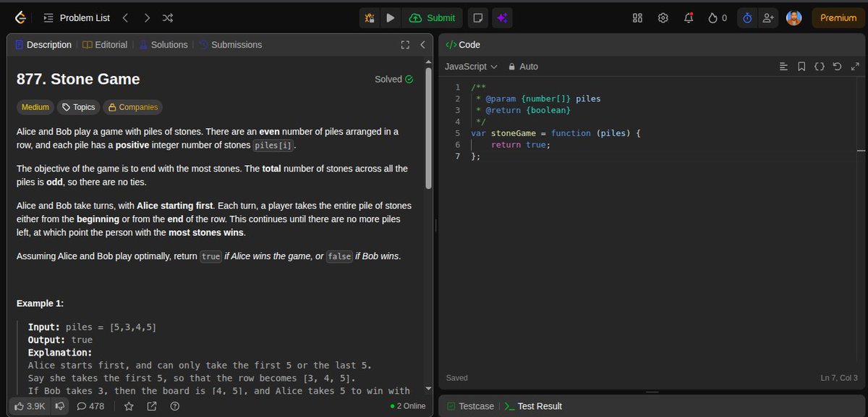Show the Companies tag
Screen dimensions: 868x417
[132, 107]
